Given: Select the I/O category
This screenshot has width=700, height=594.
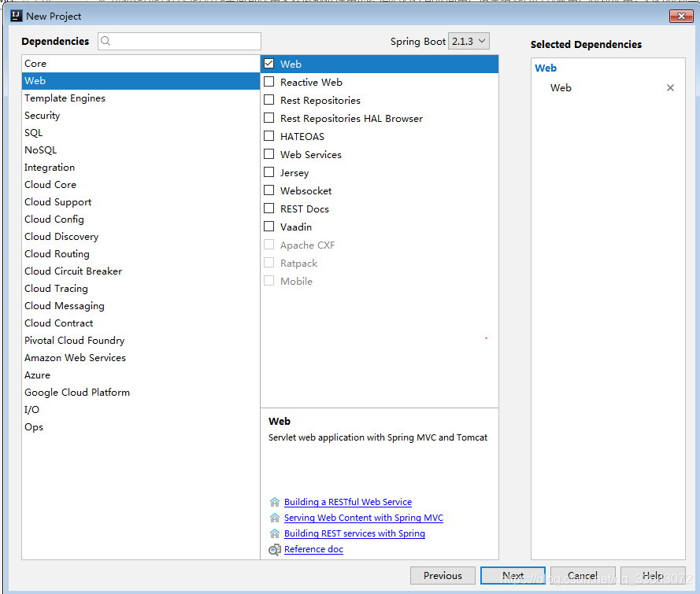Looking at the screenshot, I should click(x=141, y=409).
